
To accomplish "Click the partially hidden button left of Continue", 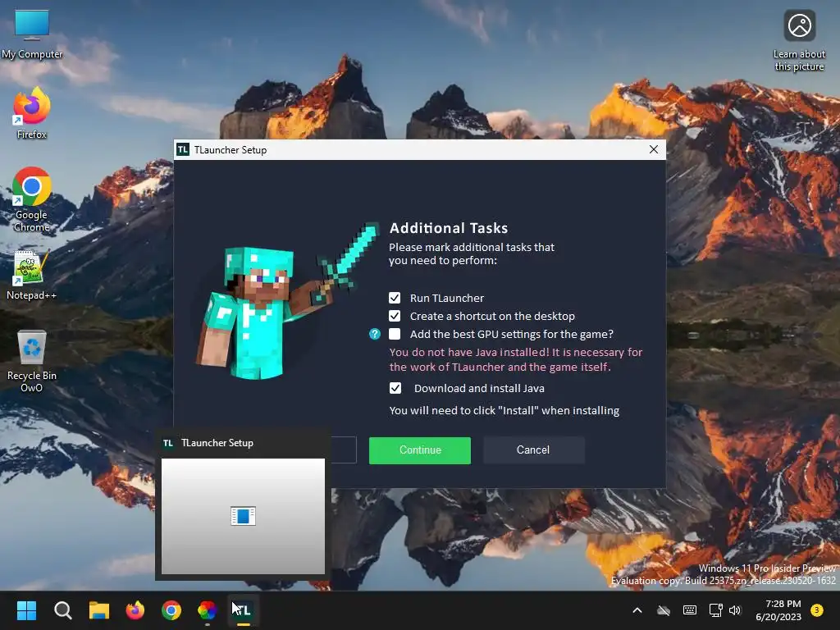I will tap(344, 450).
